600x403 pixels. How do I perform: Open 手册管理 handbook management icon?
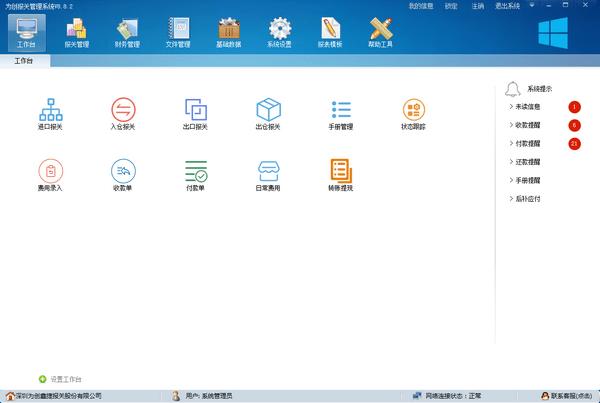click(x=341, y=109)
